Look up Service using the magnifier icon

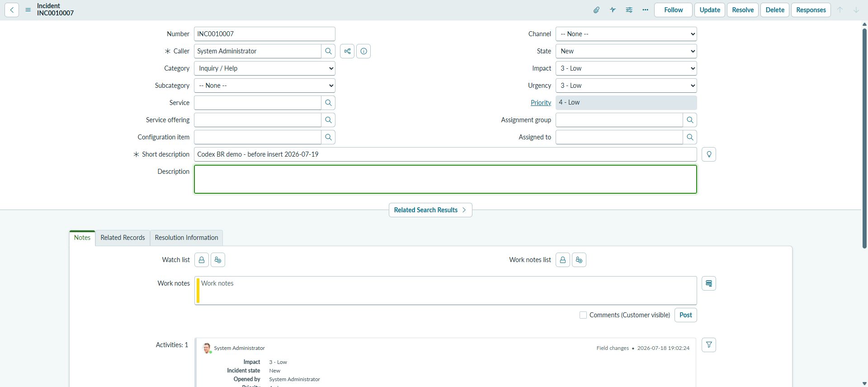tap(328, 103)
